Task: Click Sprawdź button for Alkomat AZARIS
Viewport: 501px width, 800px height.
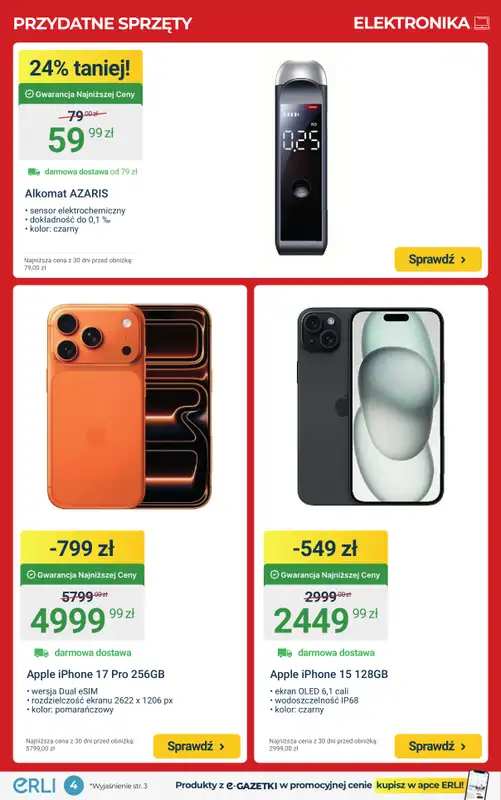Action: tap(438, 259)
